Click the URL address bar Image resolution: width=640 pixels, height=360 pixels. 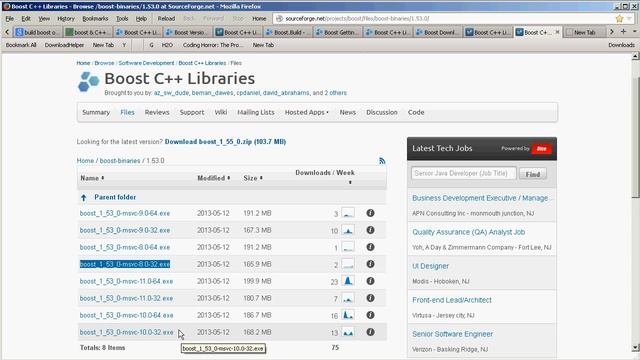[x=444, y=18]
